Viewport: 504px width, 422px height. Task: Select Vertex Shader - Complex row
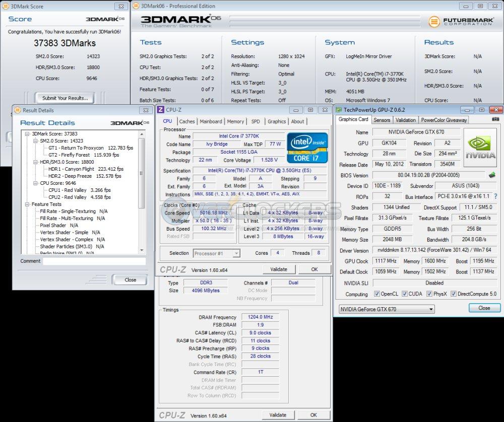[72, 240]
